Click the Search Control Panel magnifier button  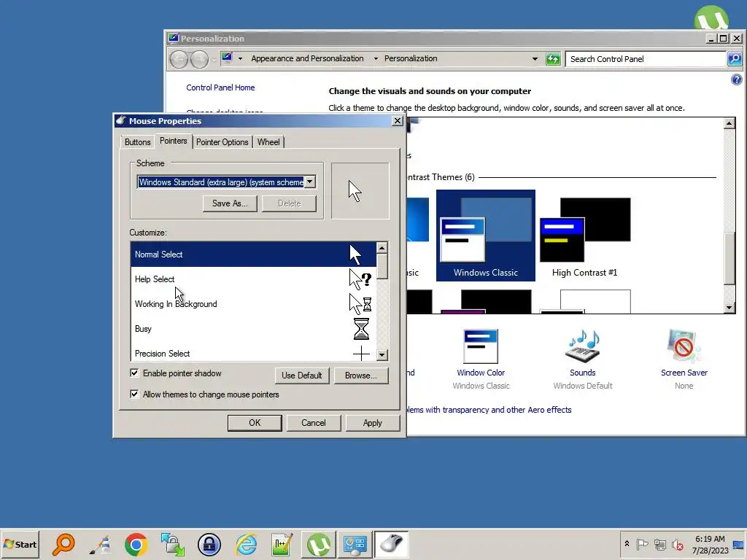pyautogui.click(x=734, y=59)
